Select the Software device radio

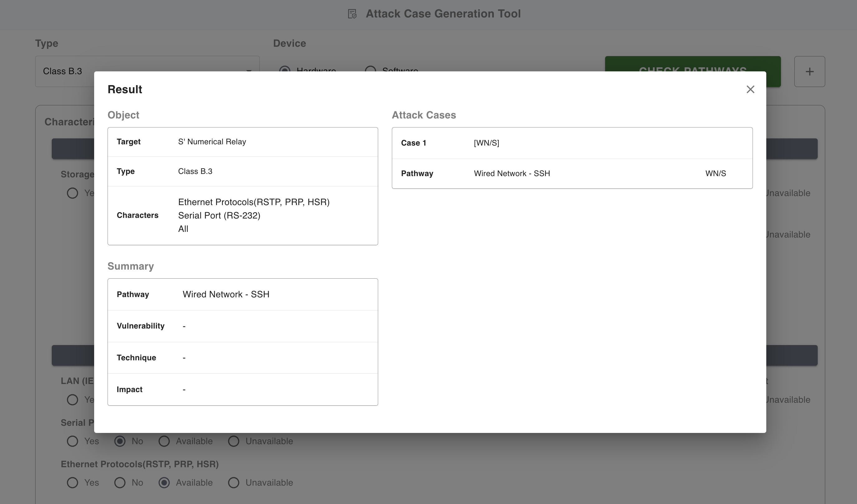click(370, 69)
